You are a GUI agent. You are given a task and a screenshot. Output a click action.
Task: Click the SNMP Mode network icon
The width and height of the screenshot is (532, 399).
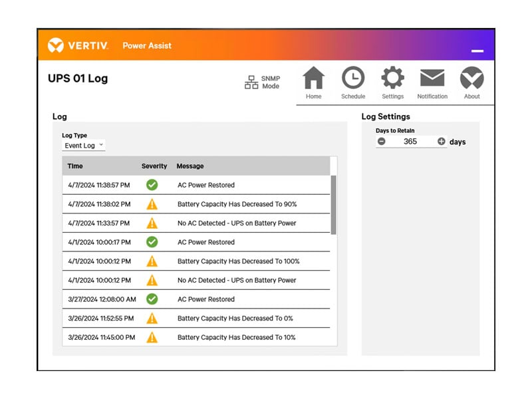[251, 82]
